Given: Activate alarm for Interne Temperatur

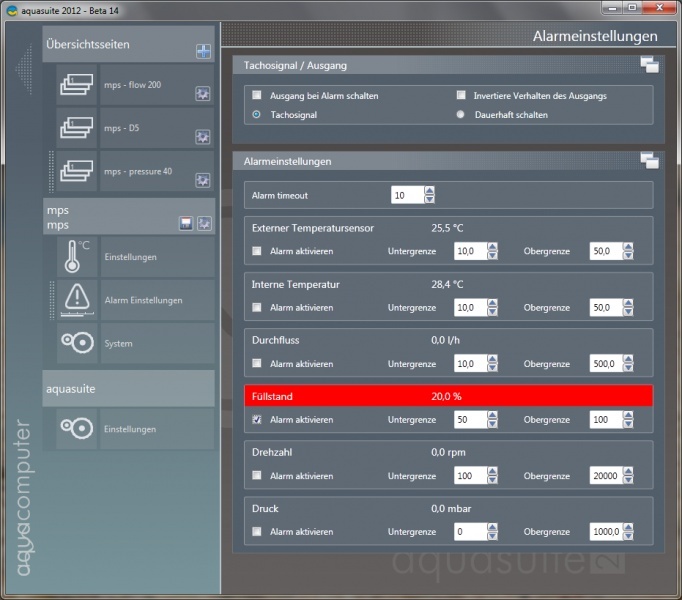Looking at the screenshot, I should [257, 308].
